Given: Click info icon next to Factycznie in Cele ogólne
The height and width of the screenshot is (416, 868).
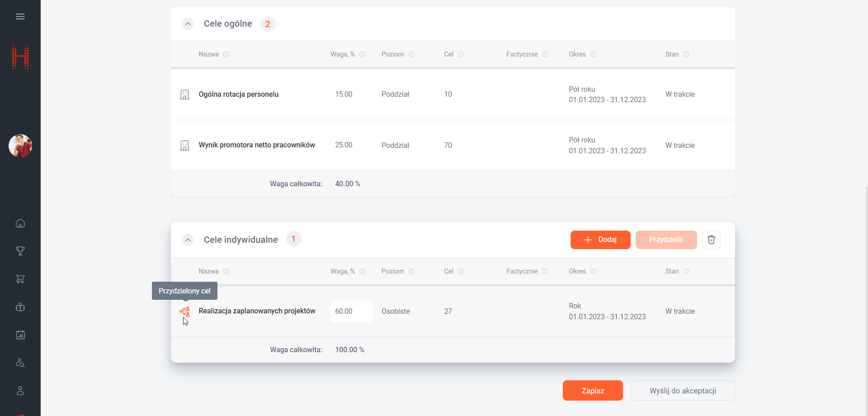Looking at the screenshot, I should tap(545, 54).
